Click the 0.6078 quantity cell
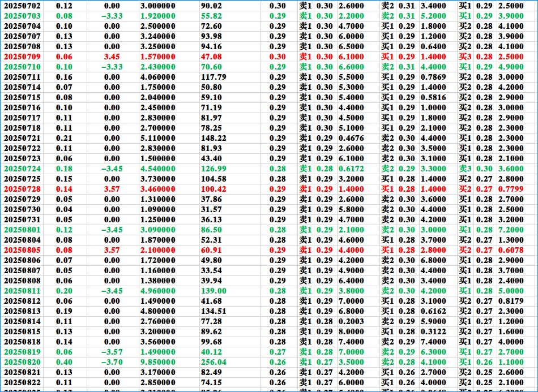Viewport: 538px width, 392px height. 511,250
